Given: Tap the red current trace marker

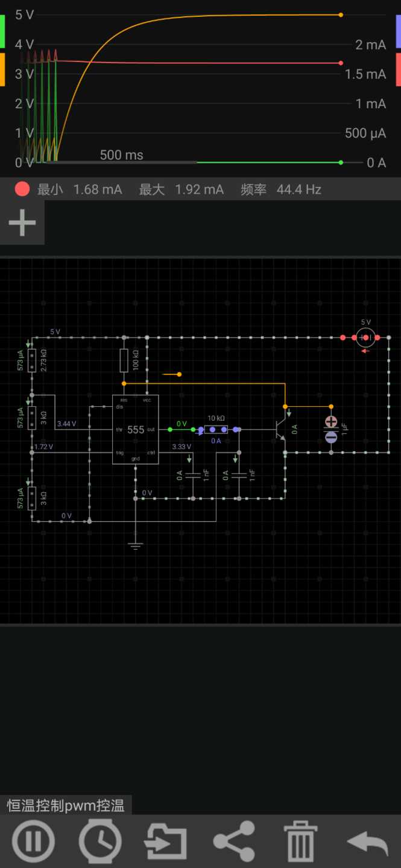Looking at the screenshot, I should 398,69.
